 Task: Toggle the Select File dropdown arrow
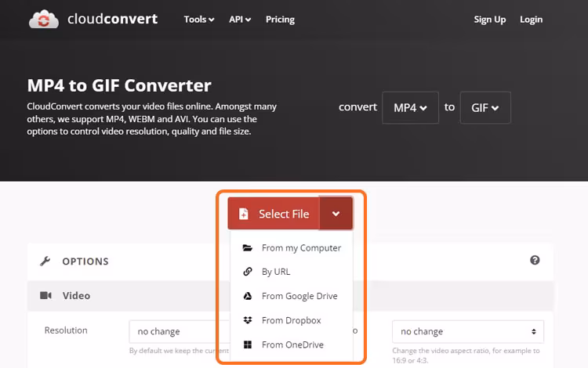(x=336, y=214)
